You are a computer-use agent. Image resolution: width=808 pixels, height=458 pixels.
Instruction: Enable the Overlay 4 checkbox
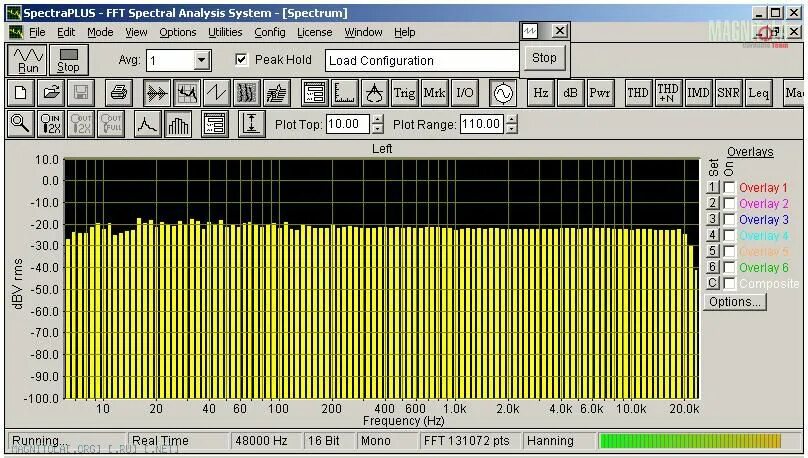point(729,235)
